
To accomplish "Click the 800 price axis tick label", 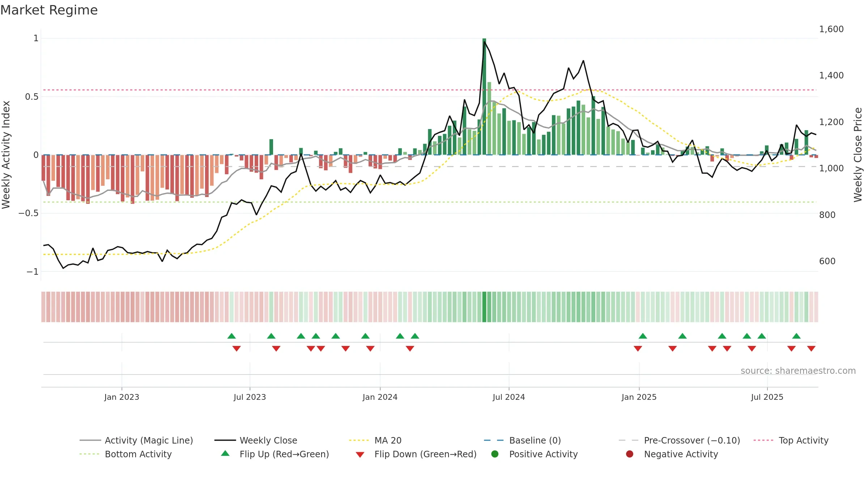I will pyautogui.click(x=827, y=215).
